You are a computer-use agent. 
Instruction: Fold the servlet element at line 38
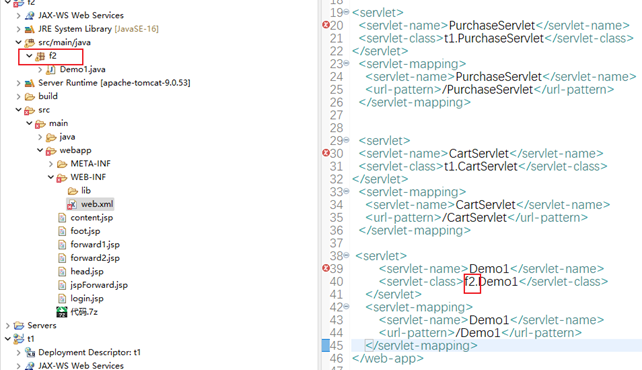pyautogui.click(x=346, y=255)
